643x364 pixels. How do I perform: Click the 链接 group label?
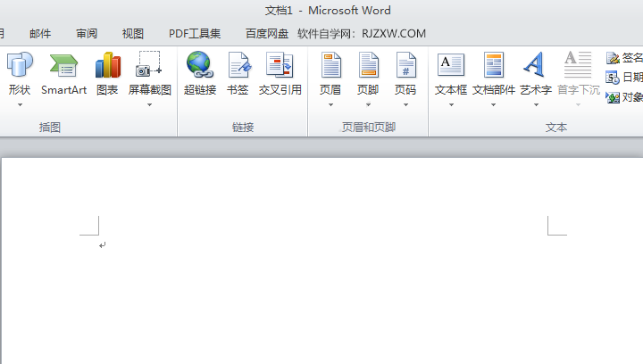[243, 128]
